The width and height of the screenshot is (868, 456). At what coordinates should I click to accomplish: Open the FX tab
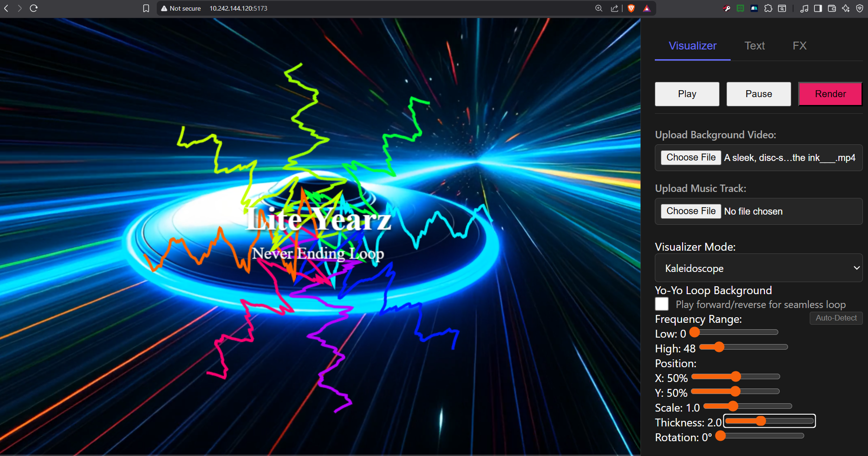click(x=799, y=46)
